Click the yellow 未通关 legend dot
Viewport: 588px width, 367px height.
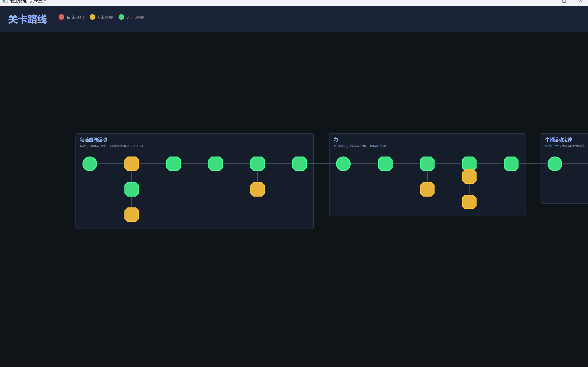click(92, 17)
